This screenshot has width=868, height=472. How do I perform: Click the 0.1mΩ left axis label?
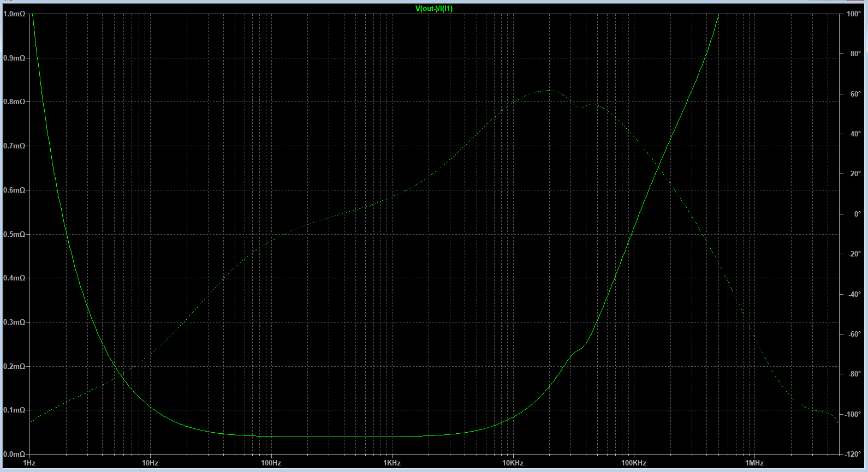click(14, 410)
